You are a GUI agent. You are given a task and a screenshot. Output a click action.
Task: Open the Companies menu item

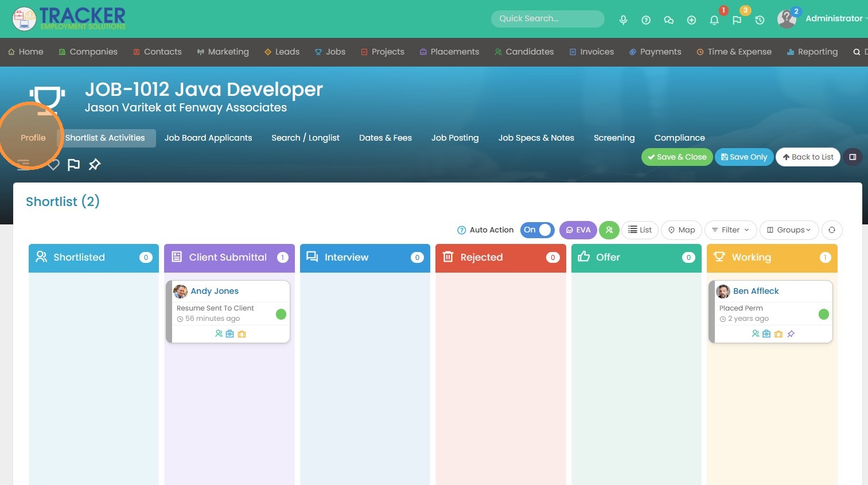point(88,52)
